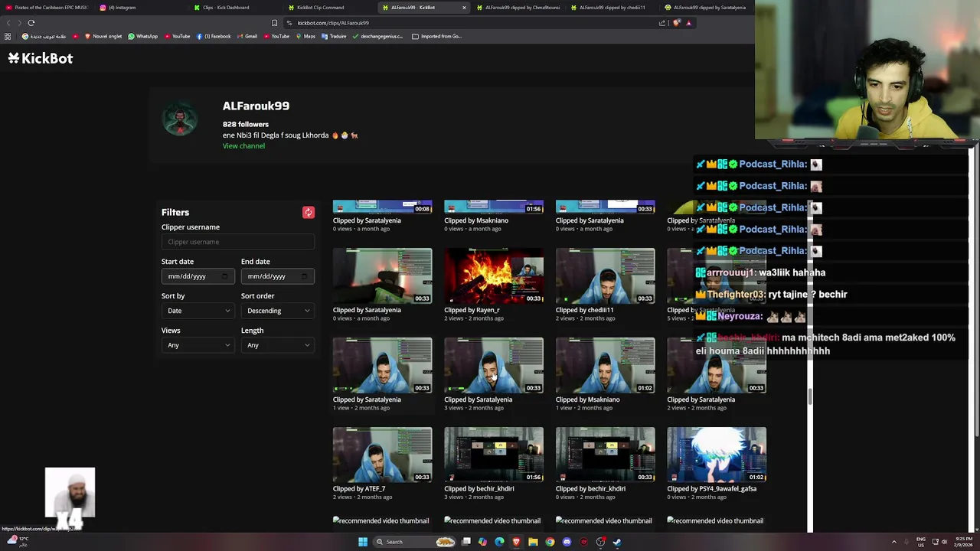Open the End date calendar picker
The image size is (980, 551).
click(304, 276)
